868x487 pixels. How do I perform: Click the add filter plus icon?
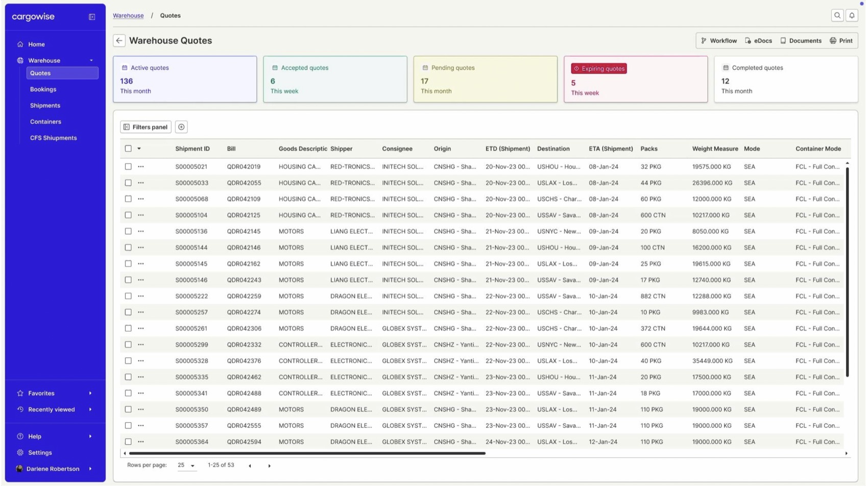tap(181, 127)
